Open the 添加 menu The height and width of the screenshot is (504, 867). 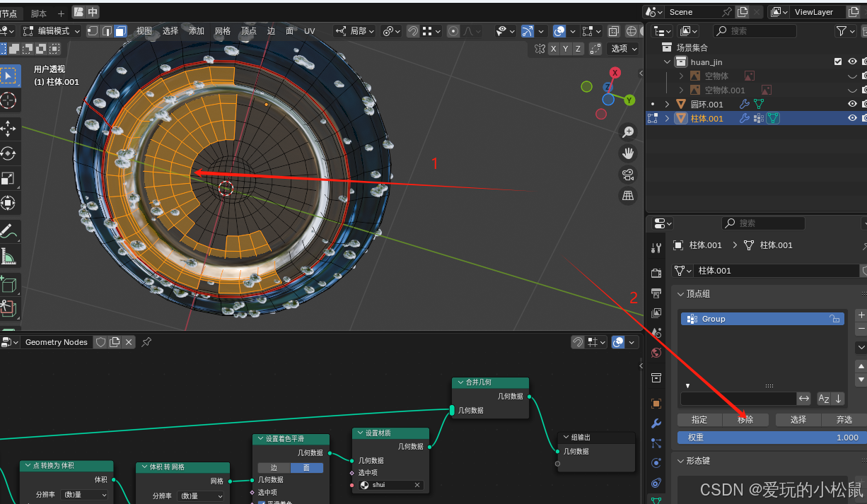(x=197, y=31)
